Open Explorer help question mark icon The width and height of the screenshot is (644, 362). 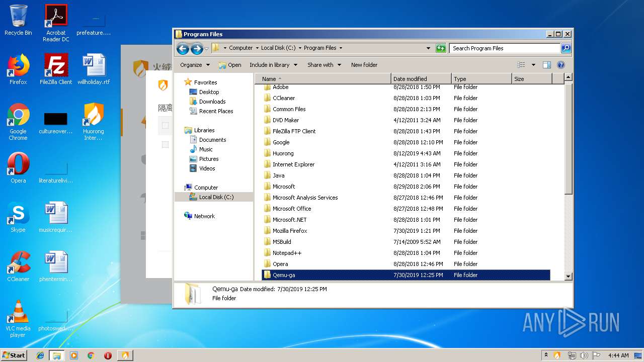click(x=561, y=65)
